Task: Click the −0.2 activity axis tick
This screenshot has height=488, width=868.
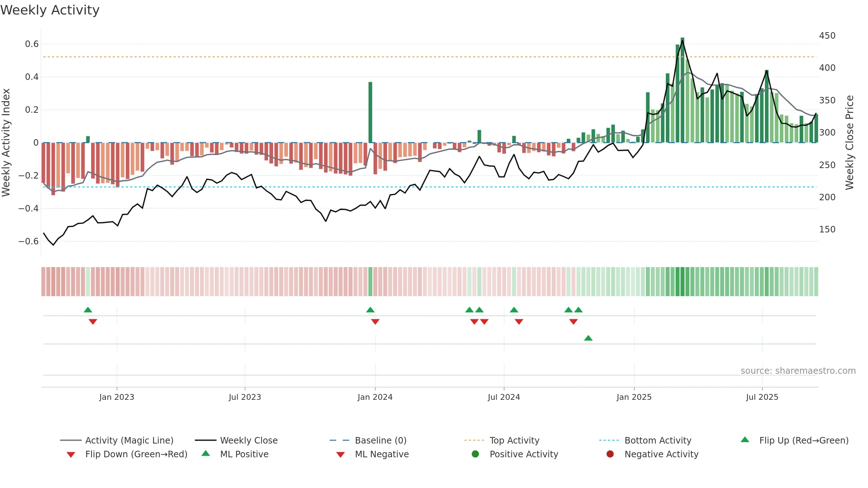Action: pos(29,176)
